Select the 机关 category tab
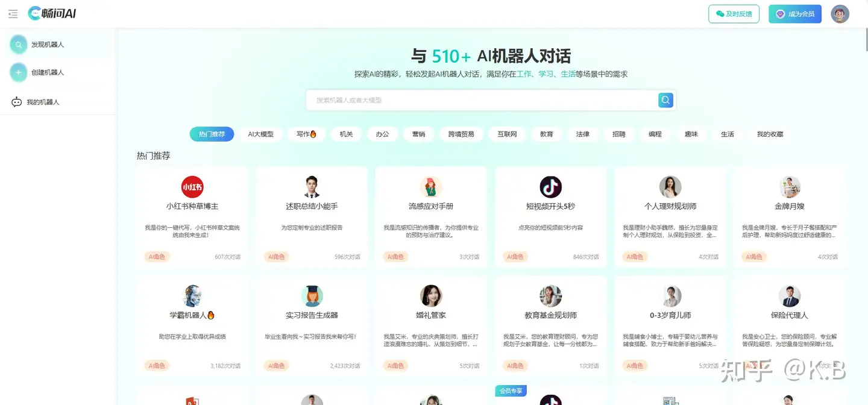This screenshot has height=405, width=868. click(346, 134)
